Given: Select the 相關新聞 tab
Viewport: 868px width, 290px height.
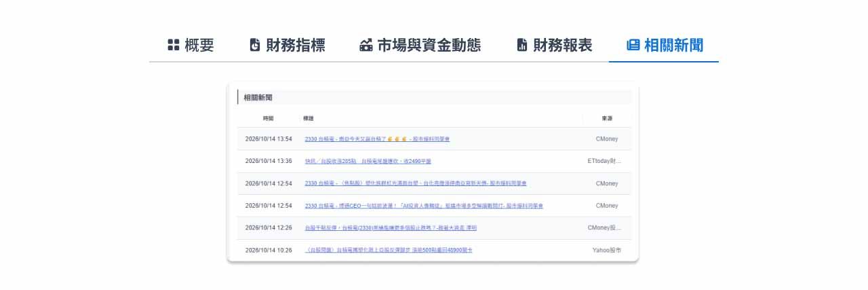Looking at the screenshot, I should 665,46.
